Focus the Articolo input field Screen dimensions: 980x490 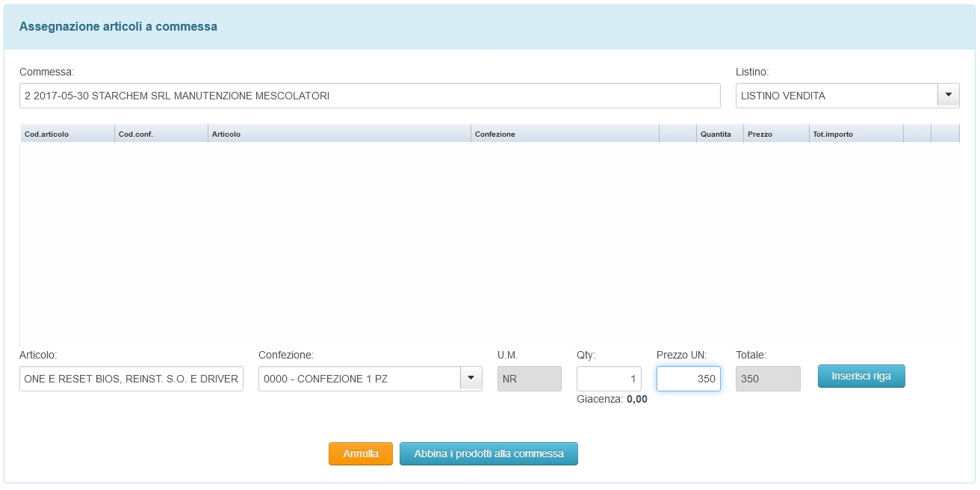click(131, 379)
